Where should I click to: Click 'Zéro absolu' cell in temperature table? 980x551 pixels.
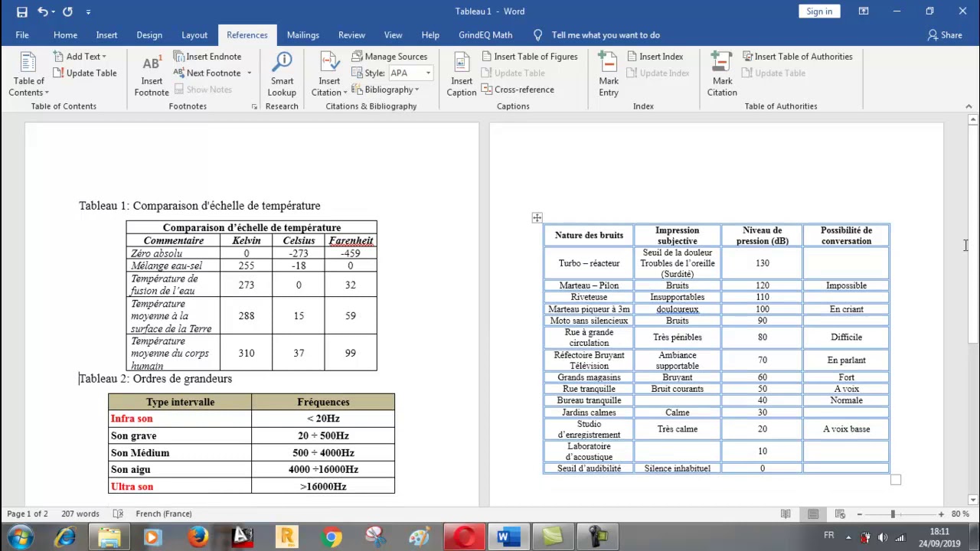174,253
